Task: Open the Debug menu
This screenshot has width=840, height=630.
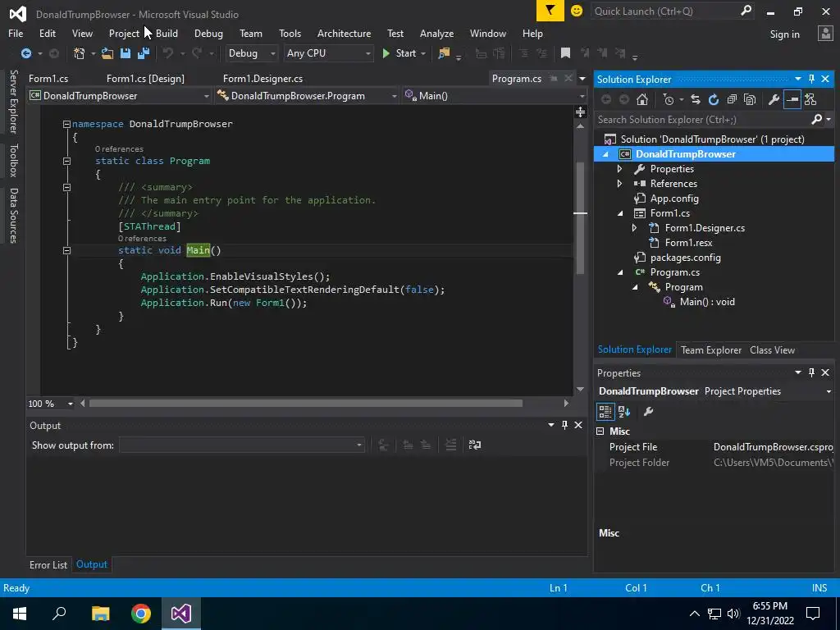Action: pyautogui.click(x=208, y=33)
